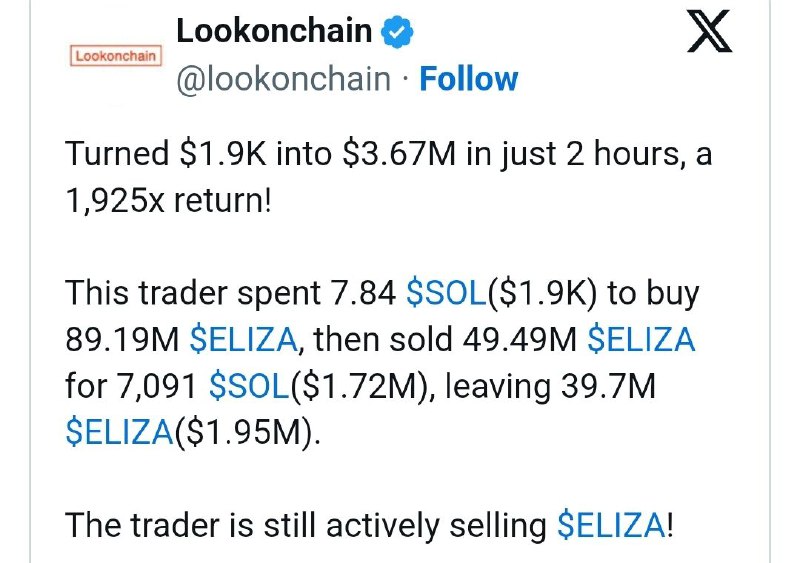This screenshot has height=563, width=800.
Task: Open the $ELIZA cashtag in the final sentence
Action: pos(611,525)
